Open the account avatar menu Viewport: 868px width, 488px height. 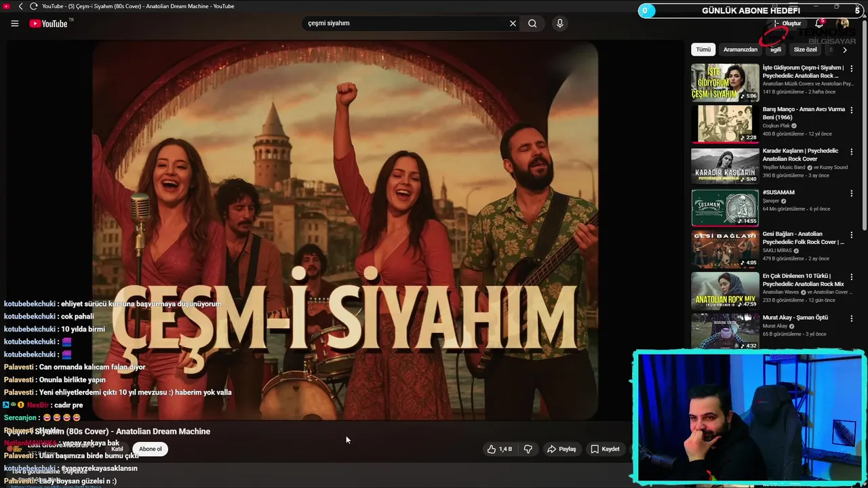click(x=842, y=24)
